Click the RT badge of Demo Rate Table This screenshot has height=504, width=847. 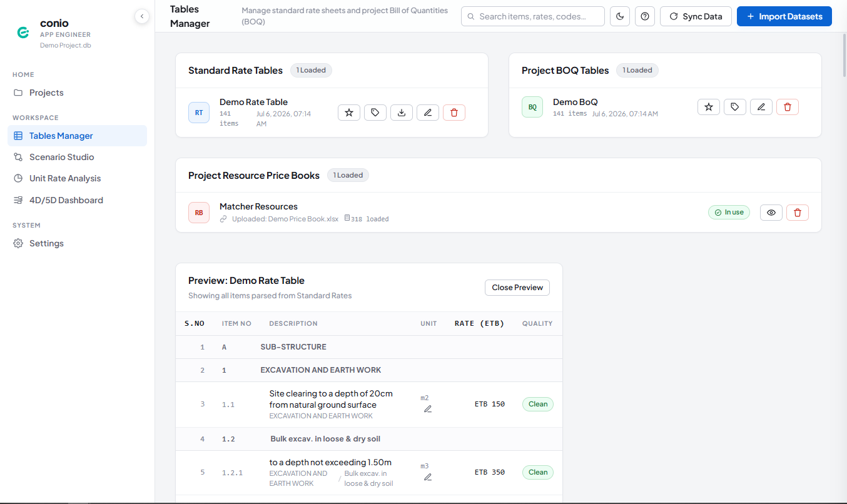(199, 113)
